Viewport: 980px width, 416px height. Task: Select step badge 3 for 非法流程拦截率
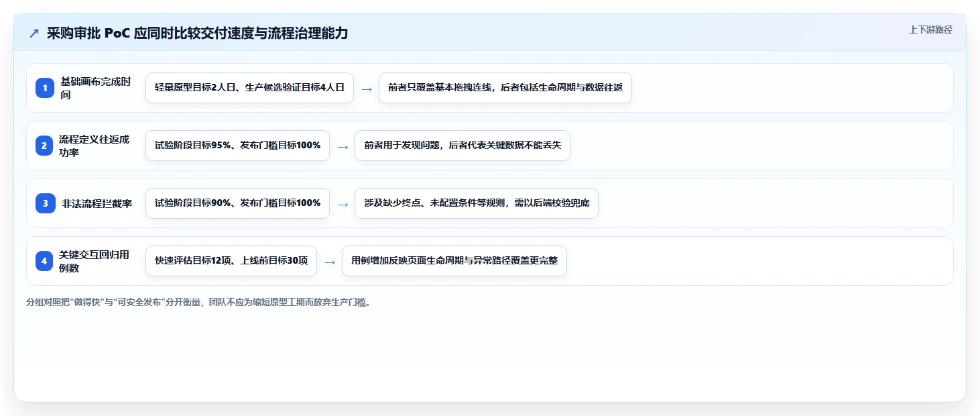click(x=45, y=203)
